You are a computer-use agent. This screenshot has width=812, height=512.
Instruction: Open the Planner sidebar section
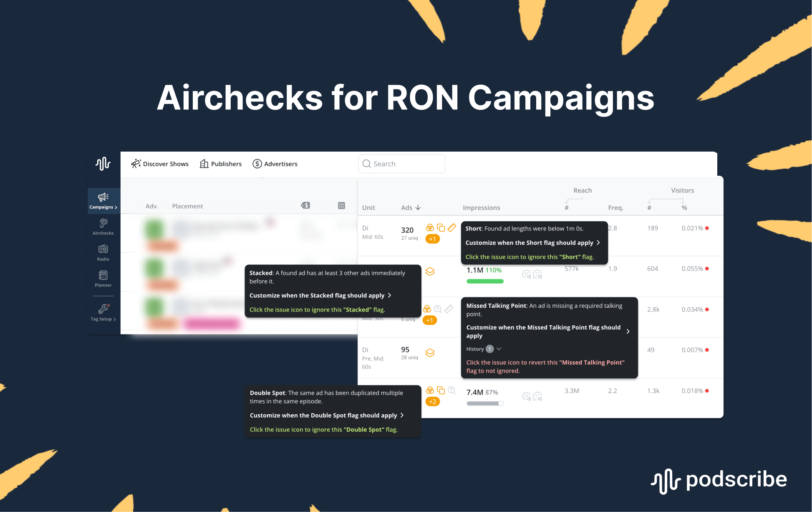click(103, 279)
